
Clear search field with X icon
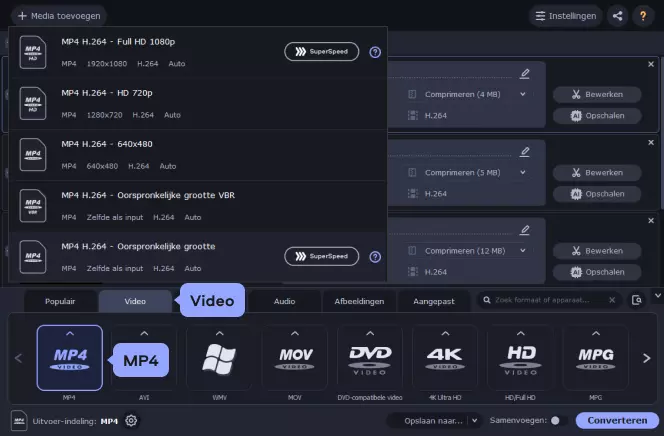coord(612,300)
